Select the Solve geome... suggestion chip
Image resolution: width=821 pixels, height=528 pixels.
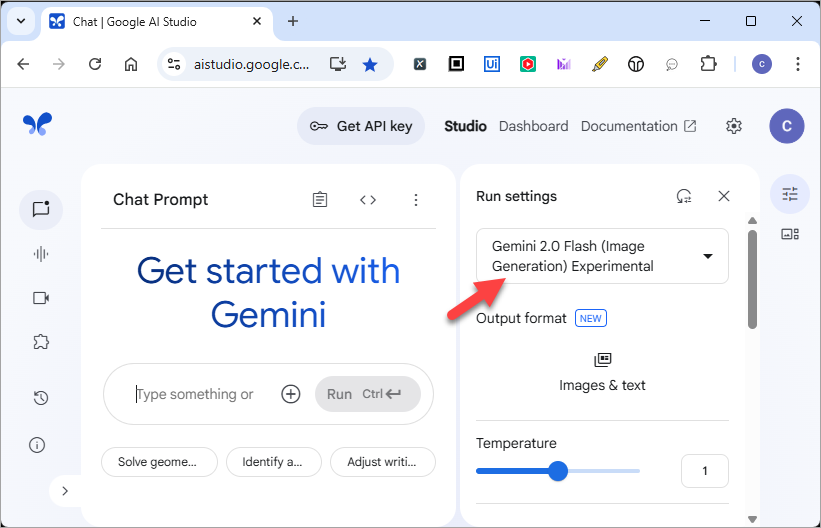[159, 462]
